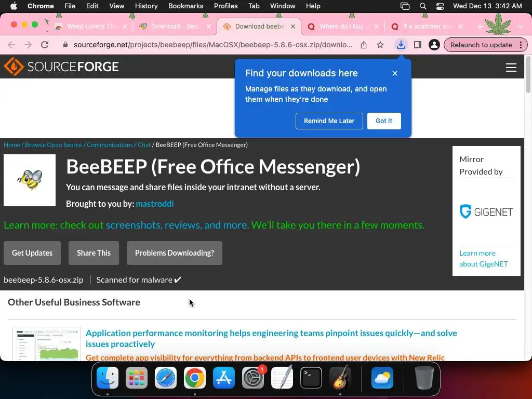Open Learn more about GigeNET link

coord(484,259)
